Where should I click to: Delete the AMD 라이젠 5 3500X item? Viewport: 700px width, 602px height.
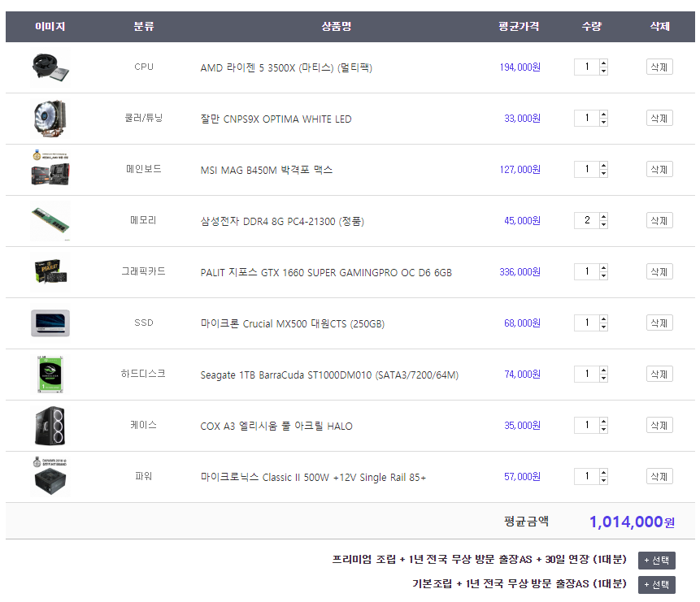[659, 67]
